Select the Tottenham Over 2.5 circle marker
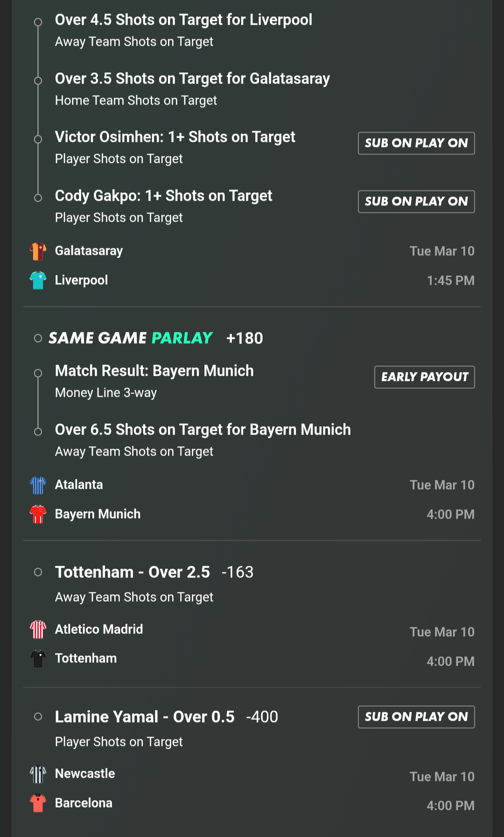Screen dimensions: 504x837 point(38,572)
